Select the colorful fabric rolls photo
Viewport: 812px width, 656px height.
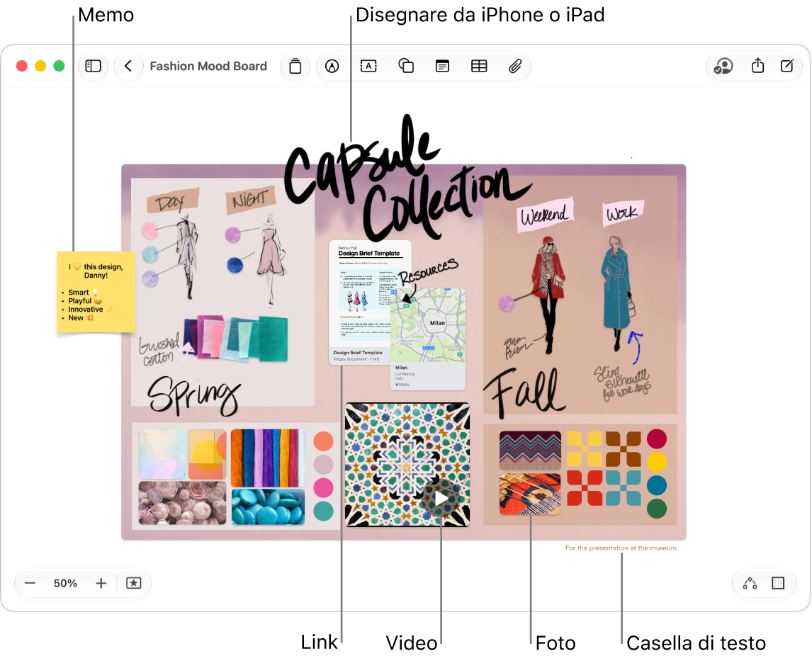coord(268,458)
